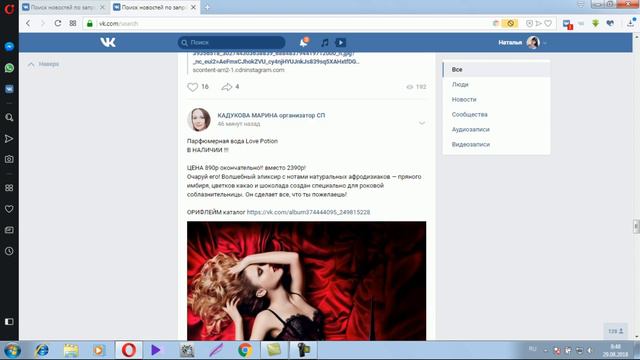Screen dimensions: 640x360
Task: Click the Opera menu logo
Action: 9,8
